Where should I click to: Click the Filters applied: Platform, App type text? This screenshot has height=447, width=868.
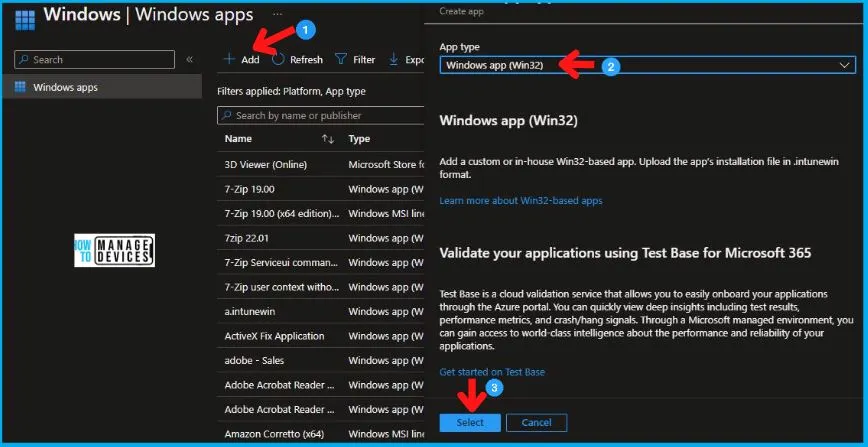292,91
